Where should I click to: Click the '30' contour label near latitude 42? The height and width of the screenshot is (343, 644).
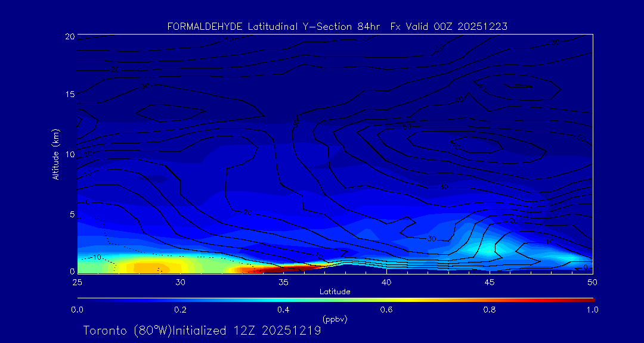click(432, 239)
